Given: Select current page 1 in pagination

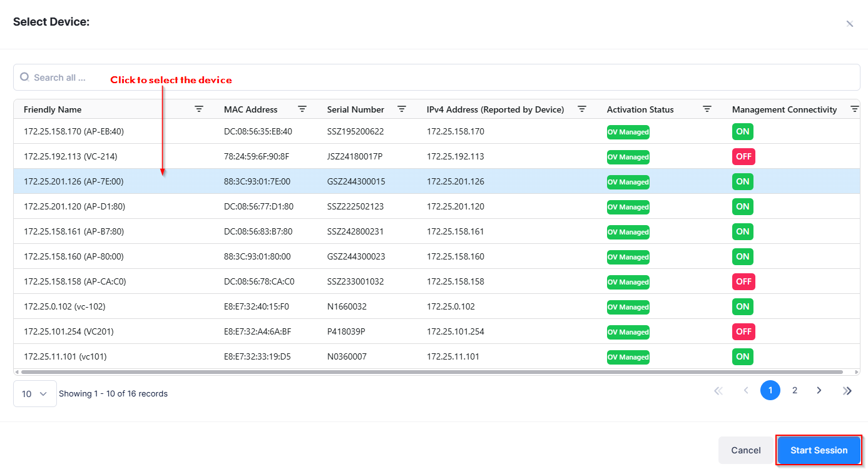Looking at the screenshot, I should (770, 390).
